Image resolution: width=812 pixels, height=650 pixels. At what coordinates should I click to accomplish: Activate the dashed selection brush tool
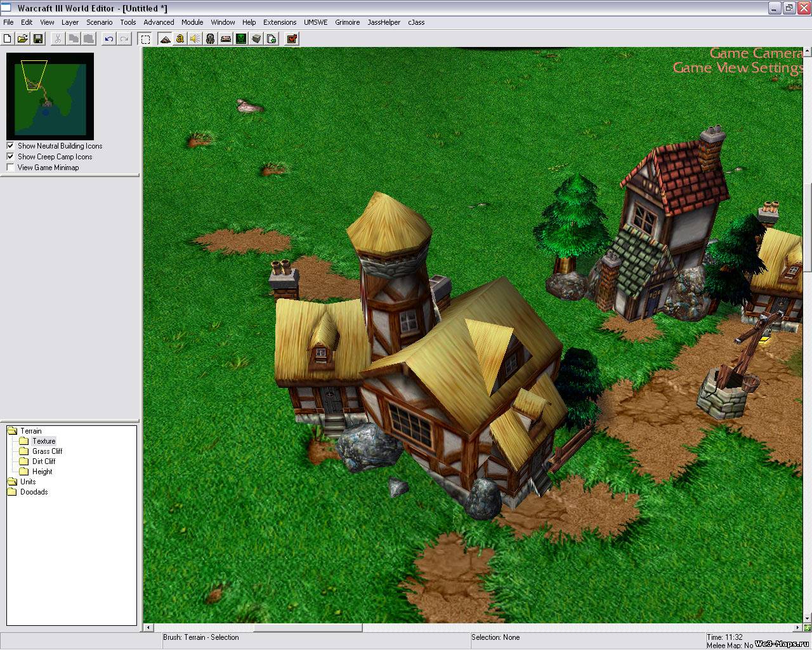(145, 39)
